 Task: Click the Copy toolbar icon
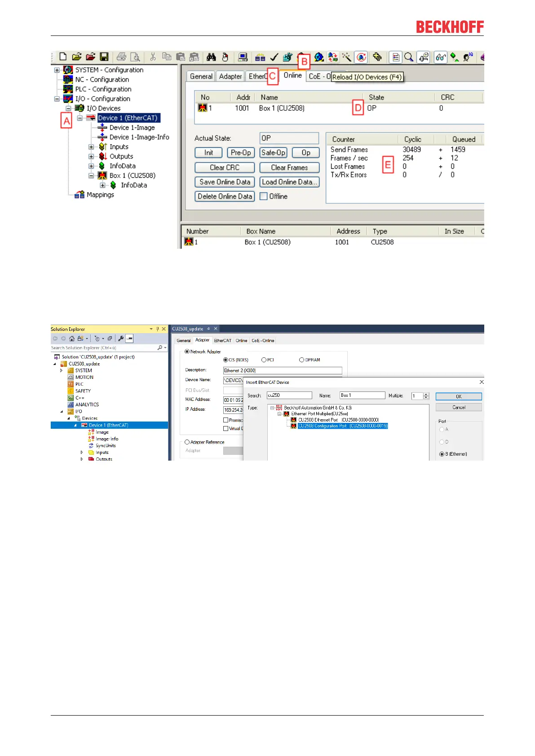coord(167,57)
